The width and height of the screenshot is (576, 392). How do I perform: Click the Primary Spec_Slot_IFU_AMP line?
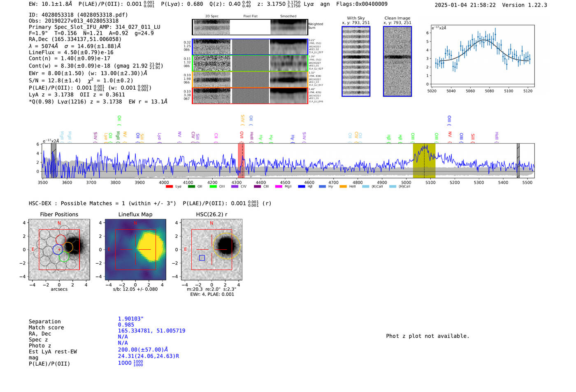(x=95, y=27)
